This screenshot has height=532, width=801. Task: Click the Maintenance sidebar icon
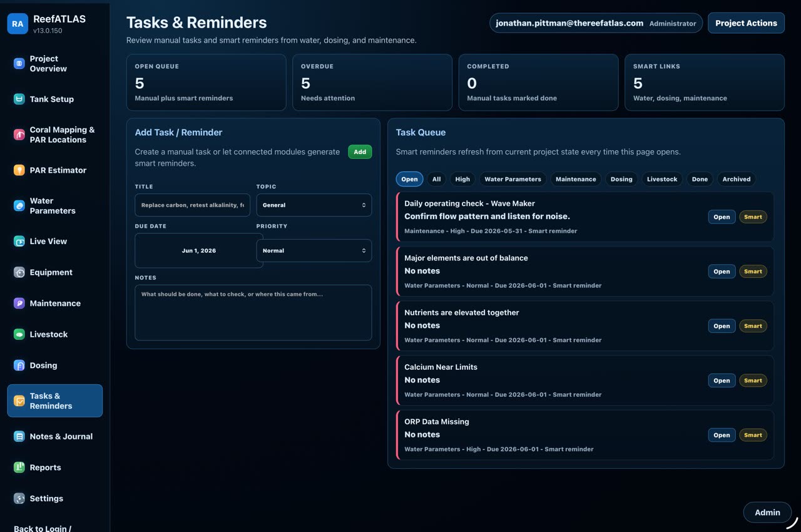(x=19, y=303)
